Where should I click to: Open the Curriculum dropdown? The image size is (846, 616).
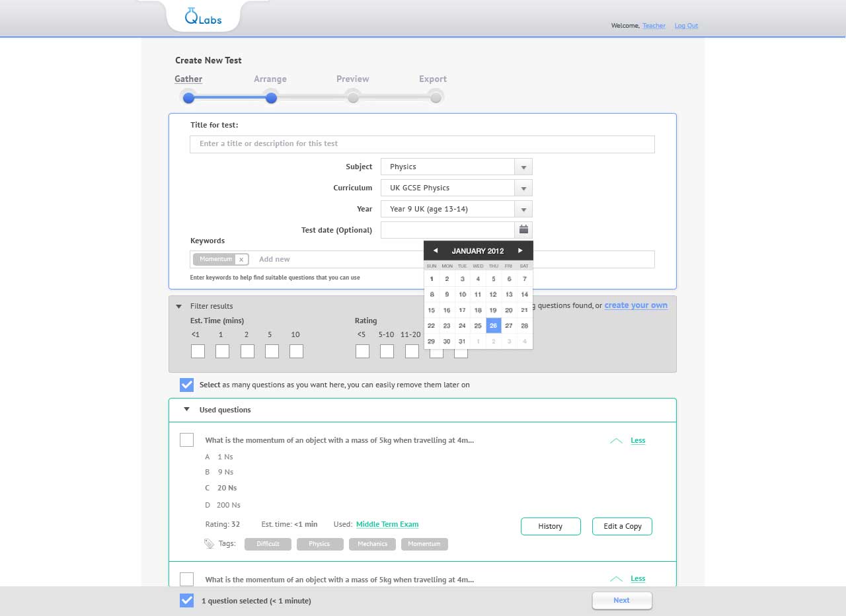(x=523, y=188)
